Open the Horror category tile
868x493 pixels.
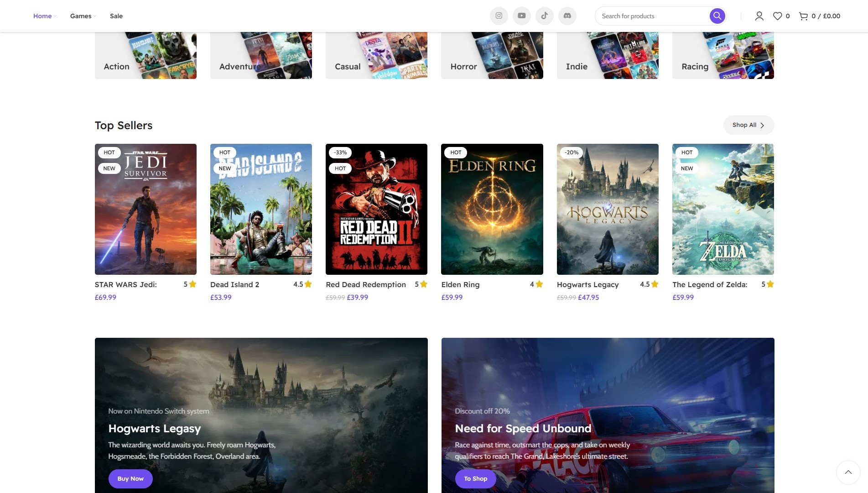click(x=492, y=56)
